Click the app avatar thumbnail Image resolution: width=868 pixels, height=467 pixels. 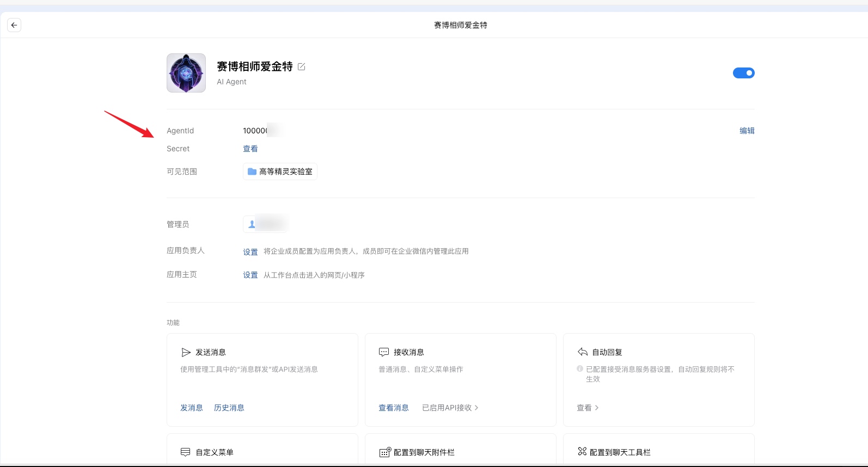(x=186, y=73)
